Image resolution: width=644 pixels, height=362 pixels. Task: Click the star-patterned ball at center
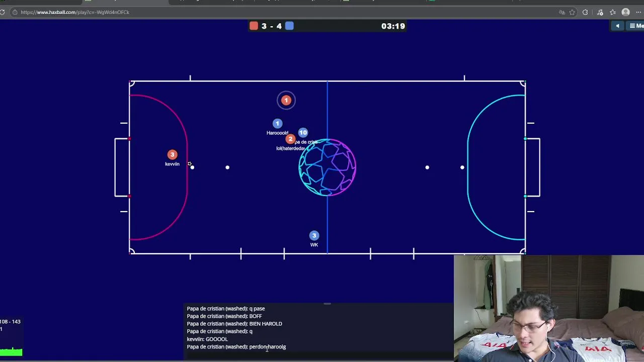pos(328,167)
